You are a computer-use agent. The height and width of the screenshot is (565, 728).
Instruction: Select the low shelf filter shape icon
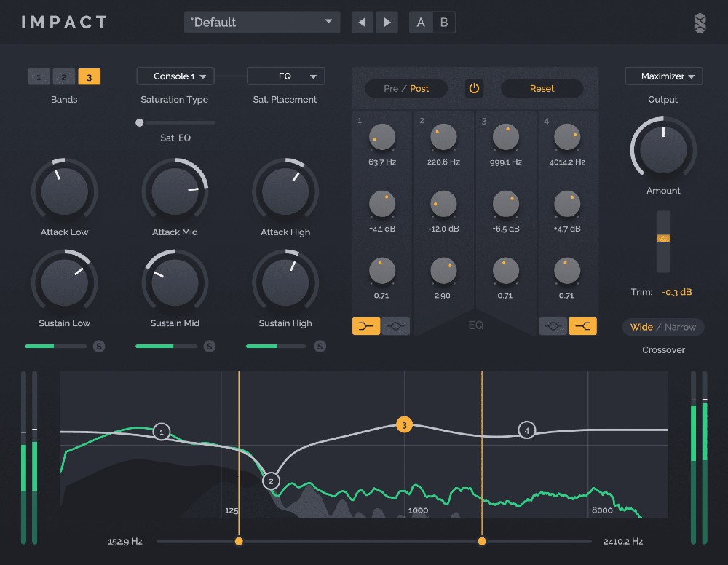pyautogui.click(x=366, y=327)
